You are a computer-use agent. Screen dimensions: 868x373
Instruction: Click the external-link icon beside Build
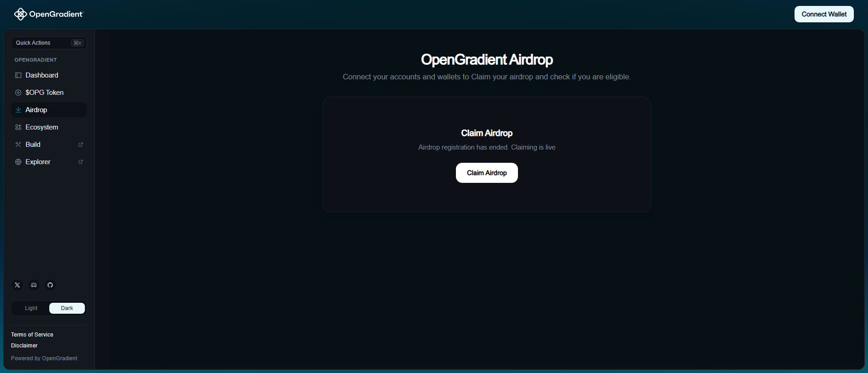tap(81, 145)
